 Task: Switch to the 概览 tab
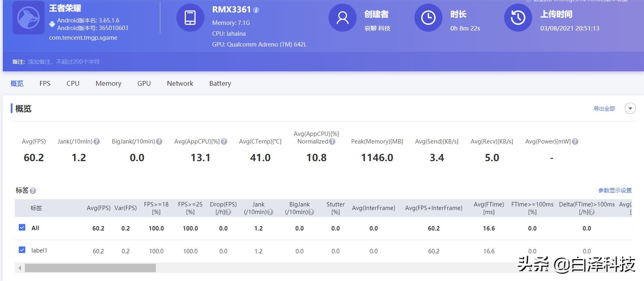coord(17,83)
